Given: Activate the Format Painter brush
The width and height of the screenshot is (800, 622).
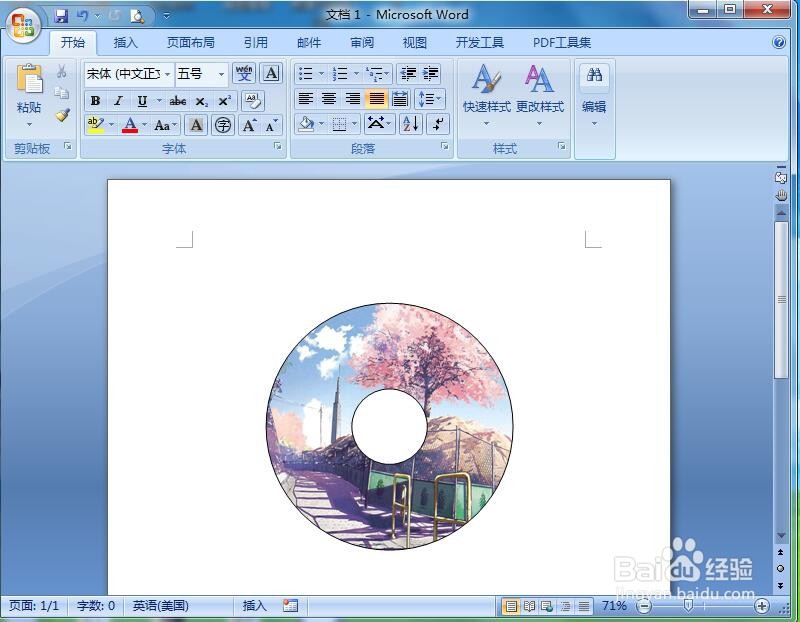Looking at the screenshot, I should pos(62,115).
